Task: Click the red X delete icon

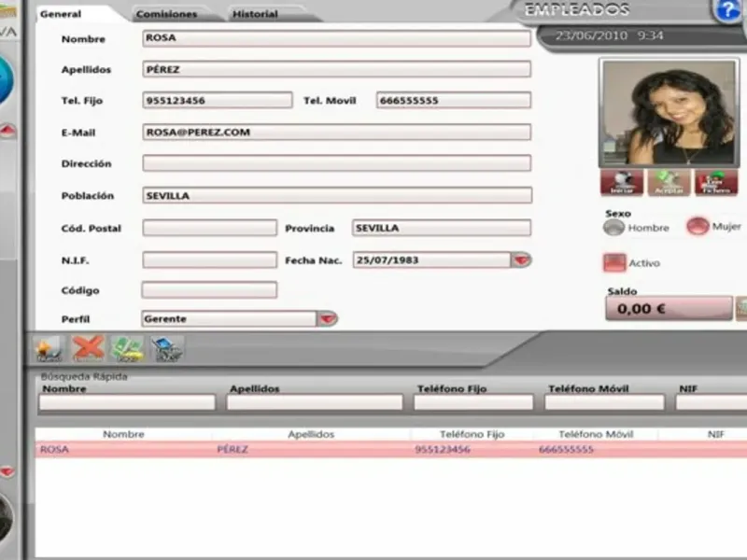Action: (88, 348)
